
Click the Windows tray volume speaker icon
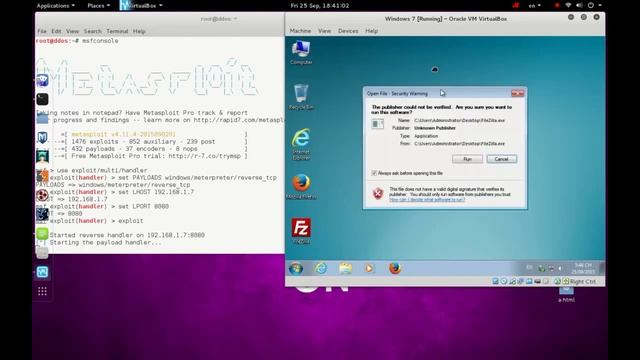560,268
